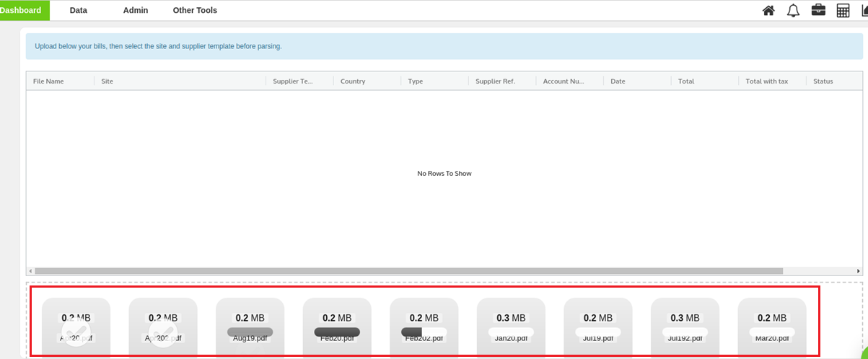Sort by File Name column header
Image resolution: width=868 pixels, height=359 pixels.
click(48, 81)
